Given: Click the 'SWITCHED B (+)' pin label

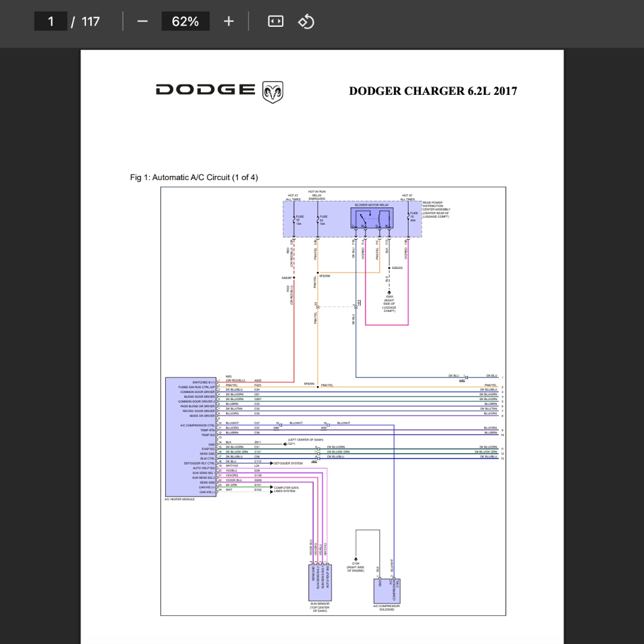Looking at the screenshot, I should pos(204,382).
